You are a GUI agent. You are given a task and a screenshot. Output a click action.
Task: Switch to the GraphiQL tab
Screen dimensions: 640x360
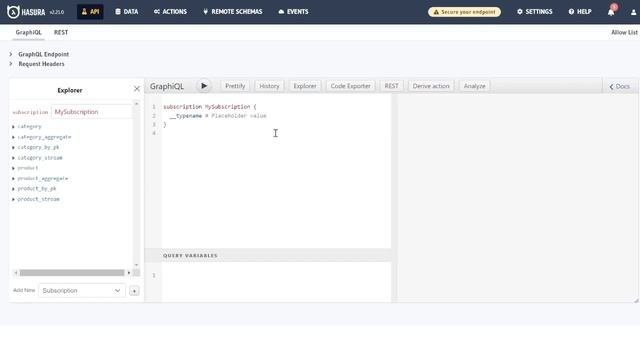click(x=28, y=32)
